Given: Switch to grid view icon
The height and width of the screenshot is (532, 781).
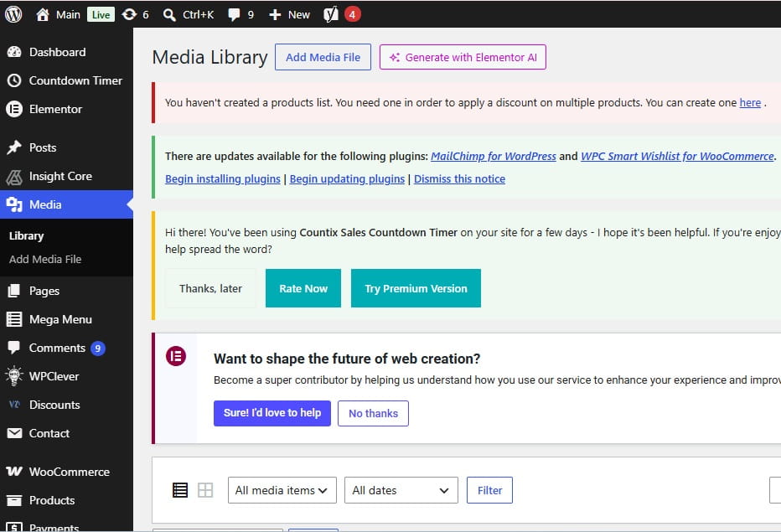Looking at the screenshot, I should click(205, 490).
